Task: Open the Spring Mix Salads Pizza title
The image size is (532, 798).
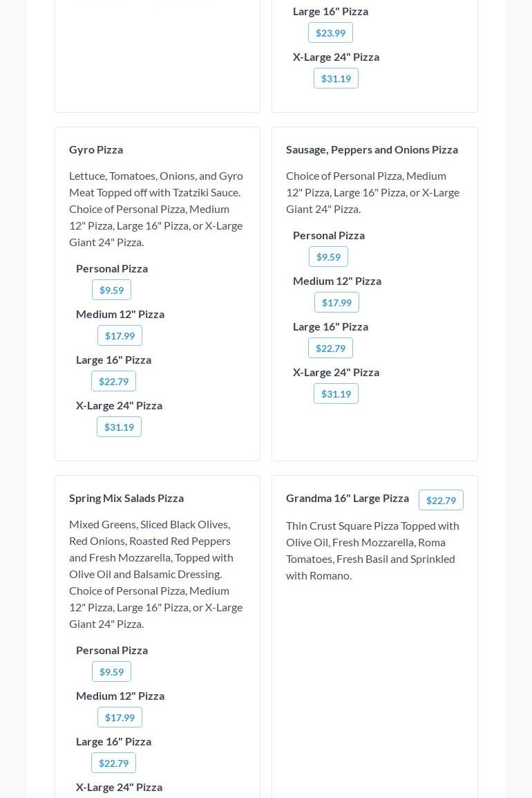Action: point(126,498)
